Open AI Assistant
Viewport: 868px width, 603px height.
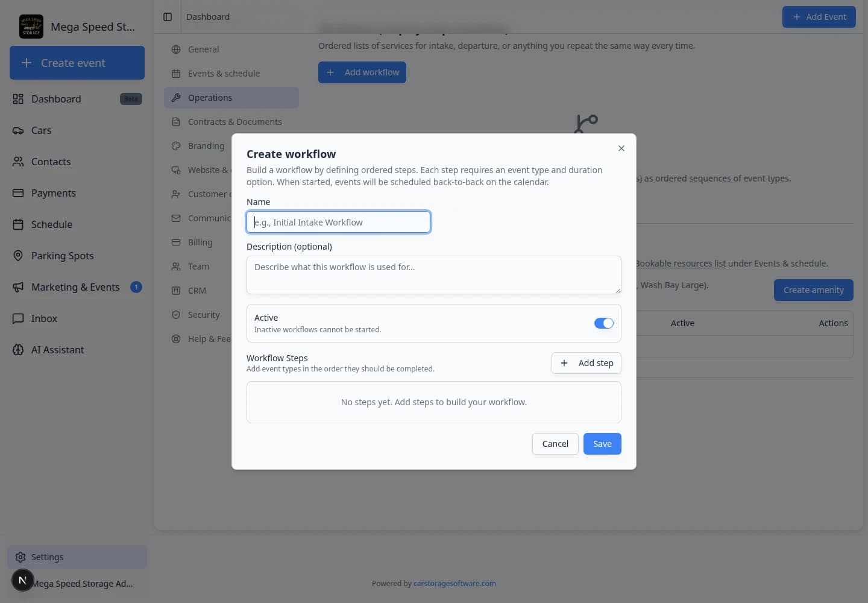coord(77,350)
